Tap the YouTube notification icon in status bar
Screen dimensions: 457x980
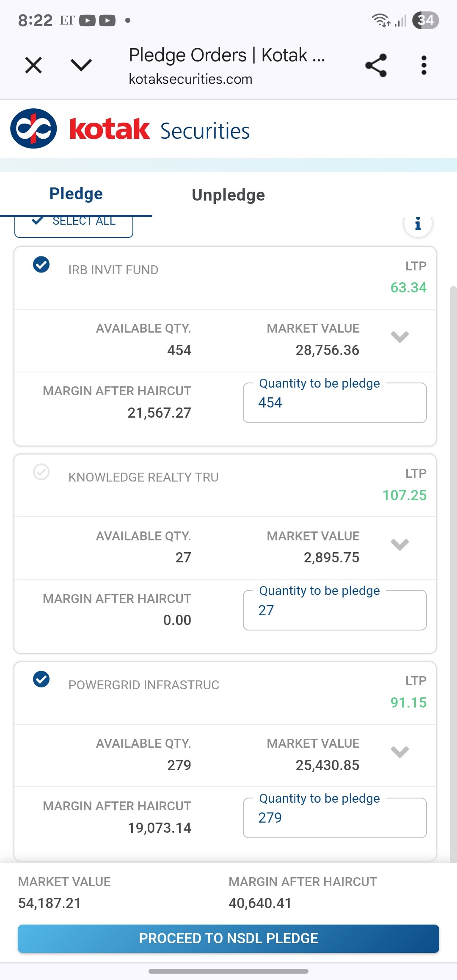(x=88, y=20)
